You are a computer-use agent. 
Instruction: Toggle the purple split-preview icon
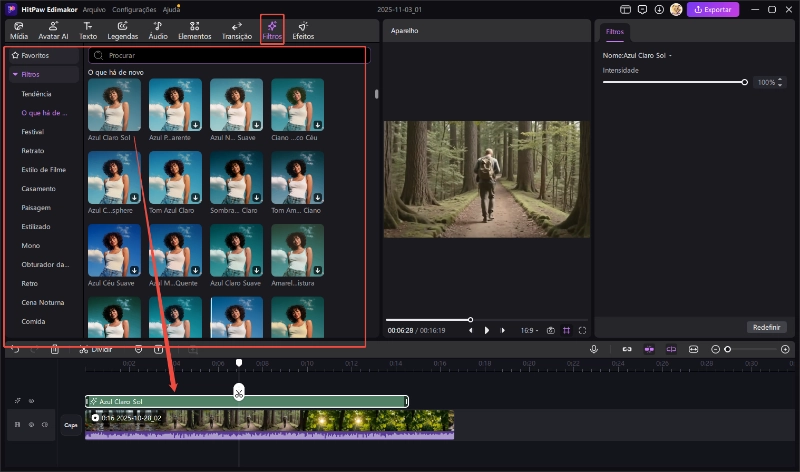pyautogui.click(x=671, y=349)
